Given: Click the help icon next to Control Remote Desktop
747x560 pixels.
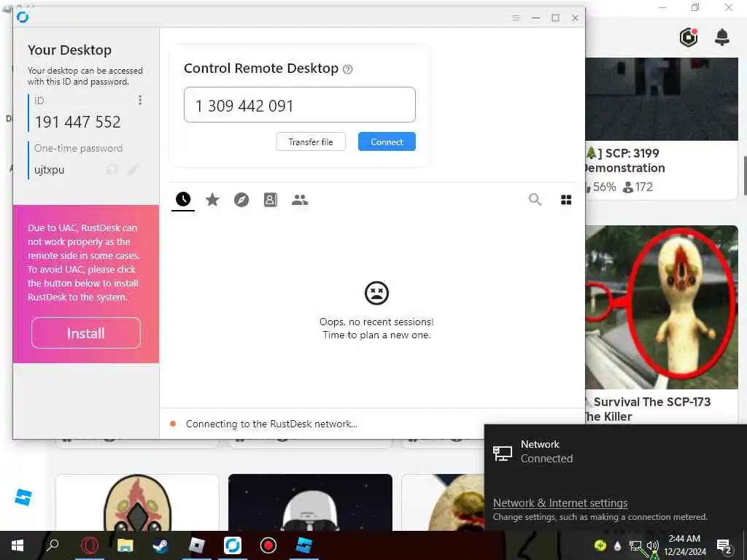Looking at the screenshot, I should tap(348, 69).
